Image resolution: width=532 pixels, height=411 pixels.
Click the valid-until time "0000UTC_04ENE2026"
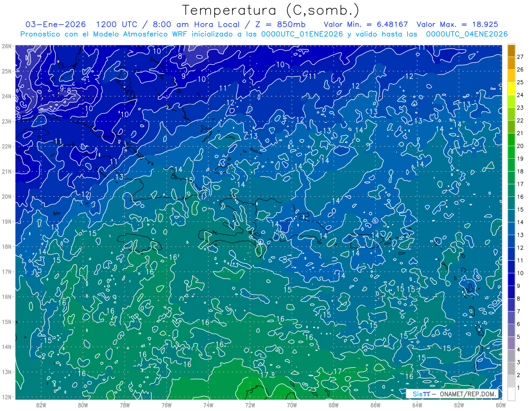click(x=467, y=34)
